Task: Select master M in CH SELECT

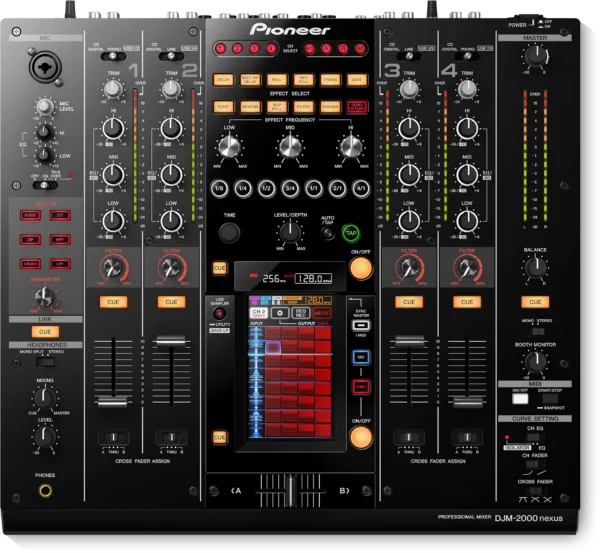Action: [360, 49]
